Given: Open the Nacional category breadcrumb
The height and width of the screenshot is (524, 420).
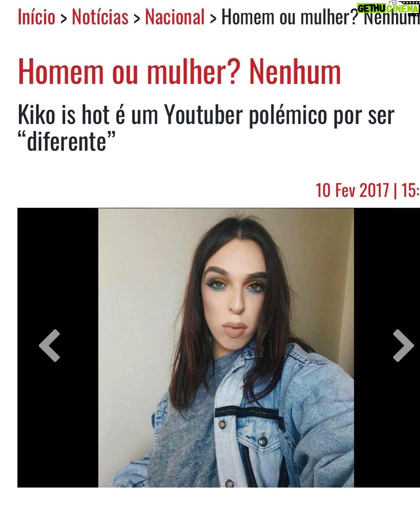Looking at the screenshot, I should 175,17.
